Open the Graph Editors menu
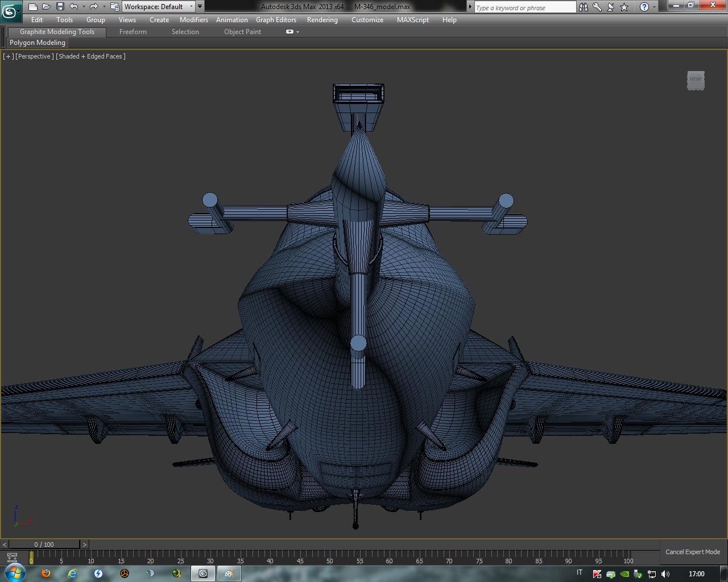This screenshot has width=728, height=582. pyautogui.click(x=276, y=20)
